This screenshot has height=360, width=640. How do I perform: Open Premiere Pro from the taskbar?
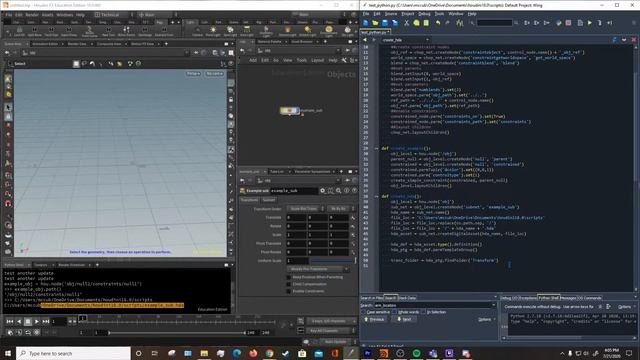[367, 353]
